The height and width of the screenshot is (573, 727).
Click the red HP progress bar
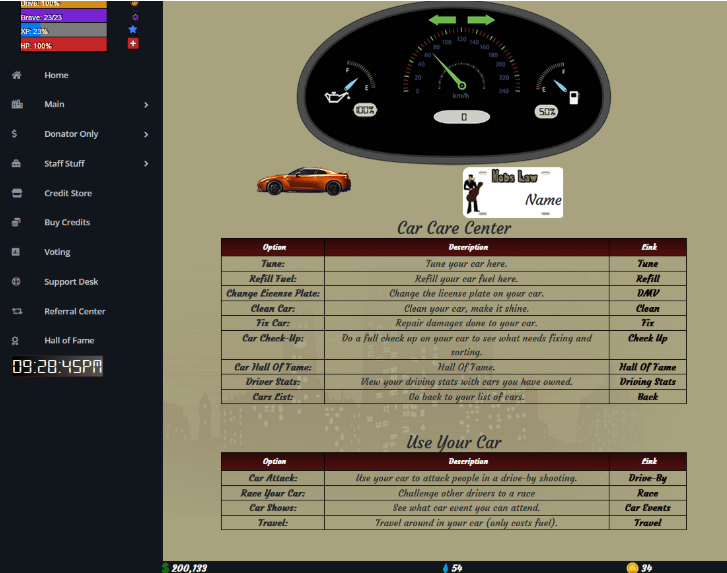coord(63,45)
